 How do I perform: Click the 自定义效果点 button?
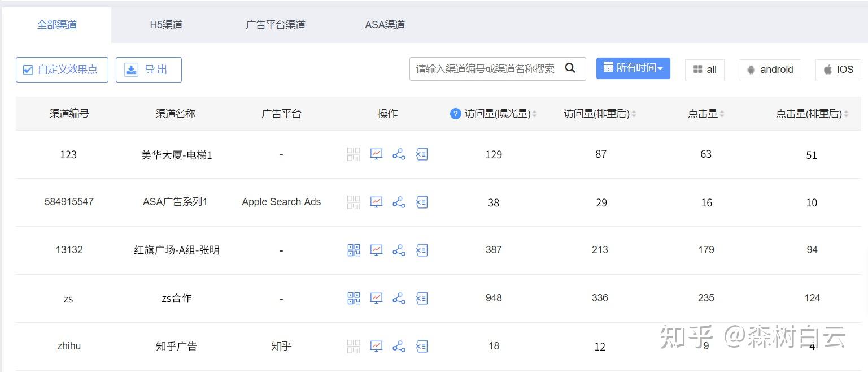62,70
